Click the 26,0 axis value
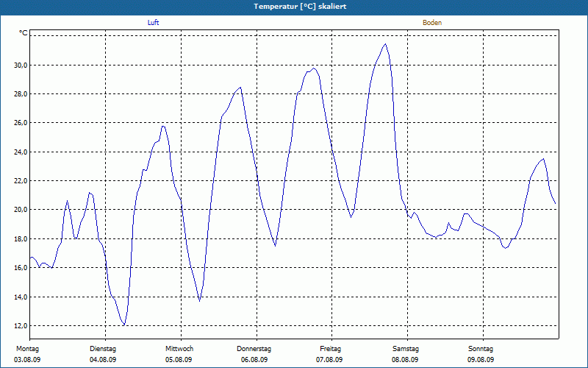Screen dimensions: 588x368 click(x=21, y=123)
